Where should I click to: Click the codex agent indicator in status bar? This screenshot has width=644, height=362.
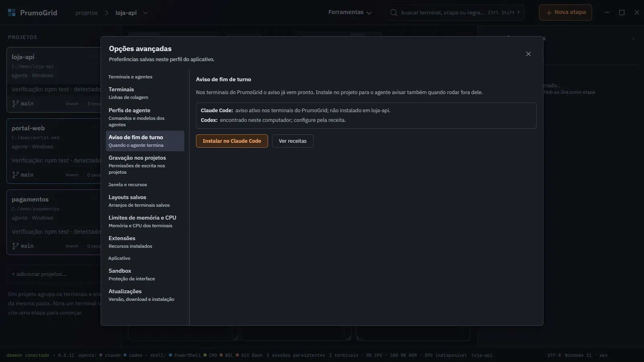click(x=133, y=355)
